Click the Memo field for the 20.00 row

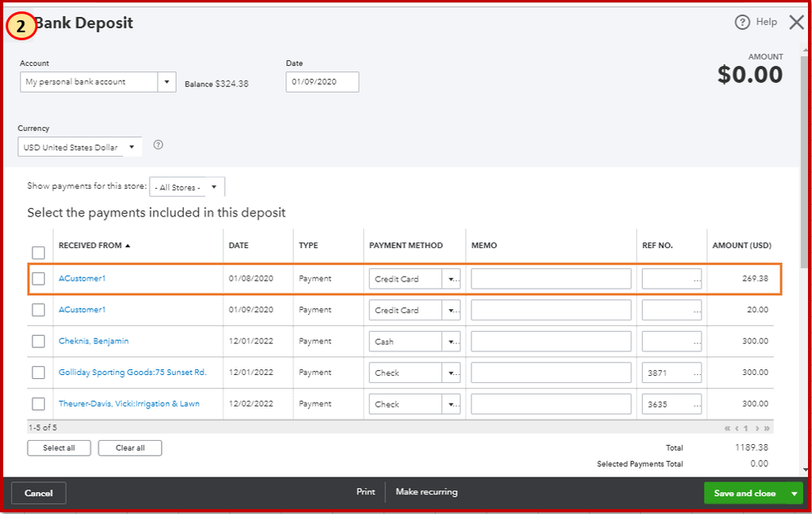[x=551, y=310]
